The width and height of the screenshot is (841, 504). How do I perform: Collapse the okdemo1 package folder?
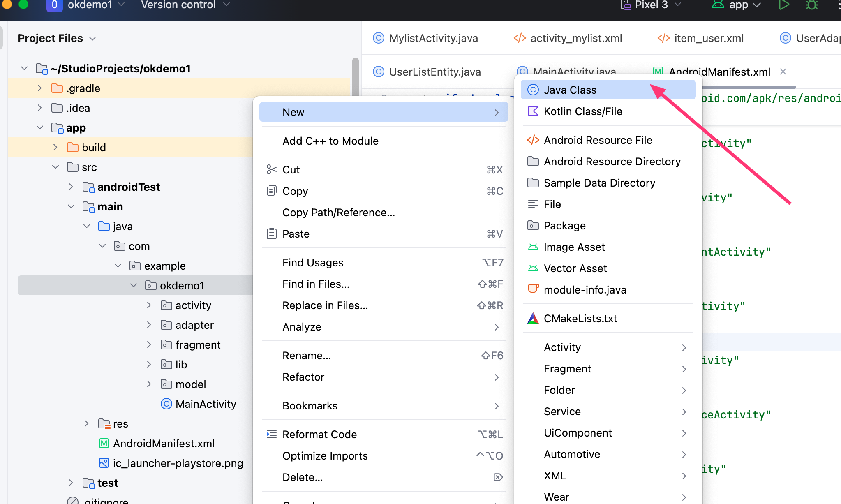(x=134, y=285)
